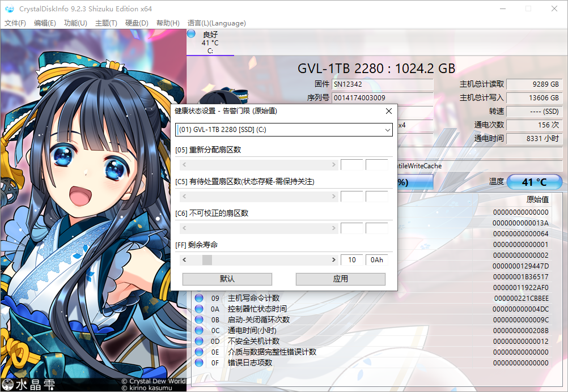568x392 pixels.
Task: Click right arrow of 剩余寿命 slider
Action: pos(334,260)
